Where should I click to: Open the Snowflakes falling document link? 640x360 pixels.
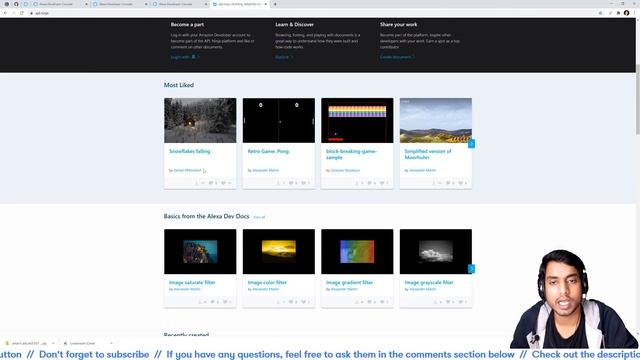189,151
